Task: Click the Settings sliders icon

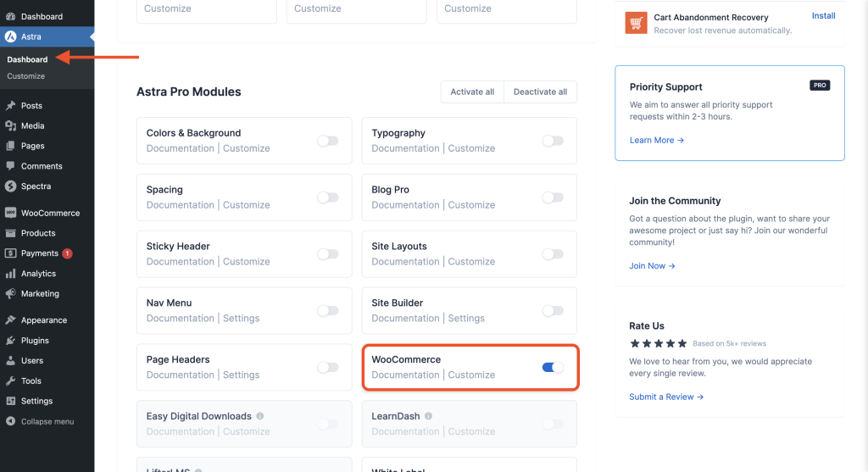Action: (x=10, y=401)
